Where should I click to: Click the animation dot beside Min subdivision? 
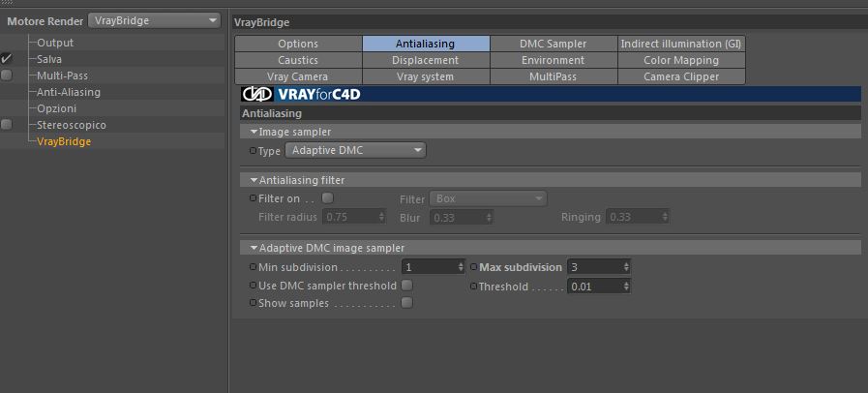tap(253, 267)
